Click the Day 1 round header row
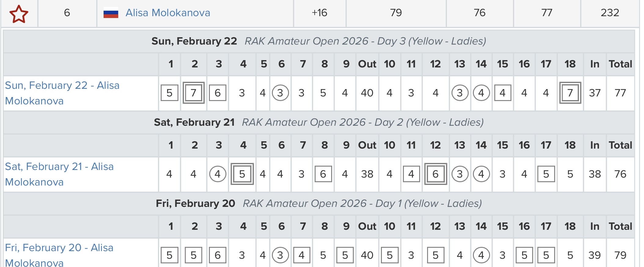This screenshot has width=644, height=267. [x=319, y=204]
